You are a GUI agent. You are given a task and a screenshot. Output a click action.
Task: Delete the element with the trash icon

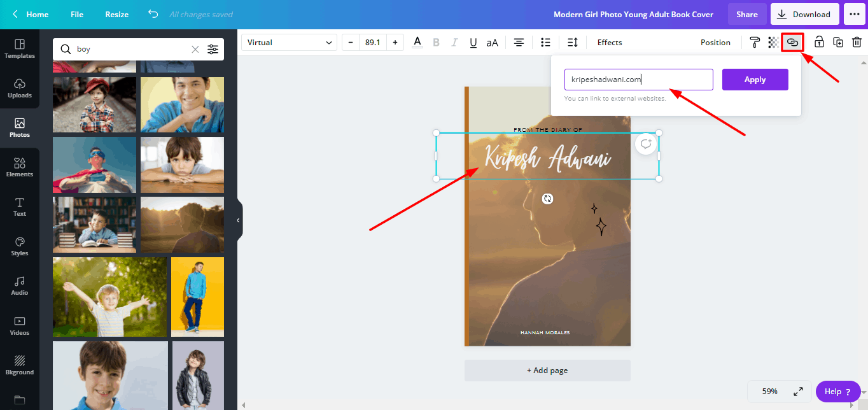(857, 43)
